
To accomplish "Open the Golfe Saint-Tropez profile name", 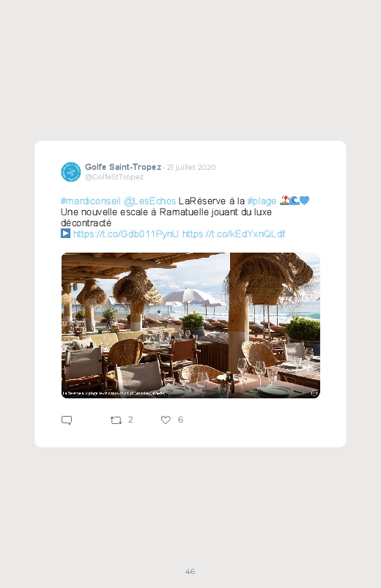I will tap(123, 167).
